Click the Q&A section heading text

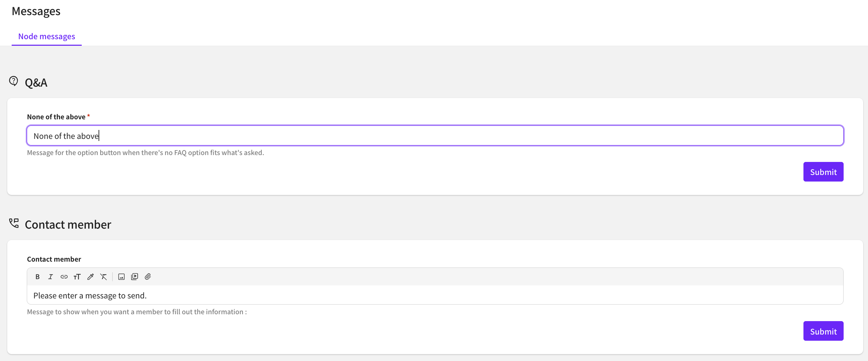click(36, 83)
